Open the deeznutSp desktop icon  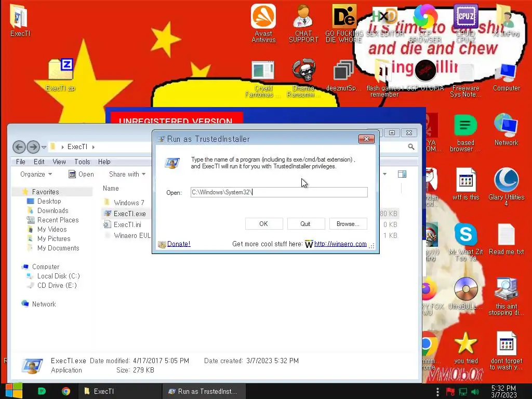click(343, 75)
